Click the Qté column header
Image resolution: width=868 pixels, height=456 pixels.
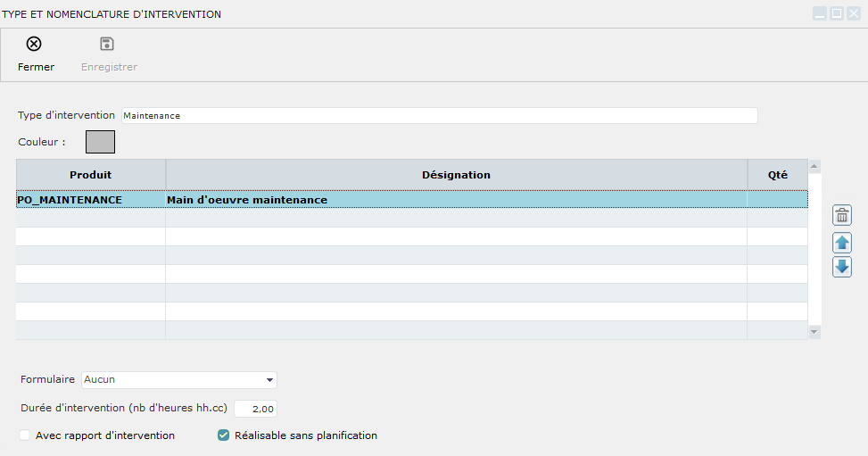pyautogui.click(x=777, y=175)
